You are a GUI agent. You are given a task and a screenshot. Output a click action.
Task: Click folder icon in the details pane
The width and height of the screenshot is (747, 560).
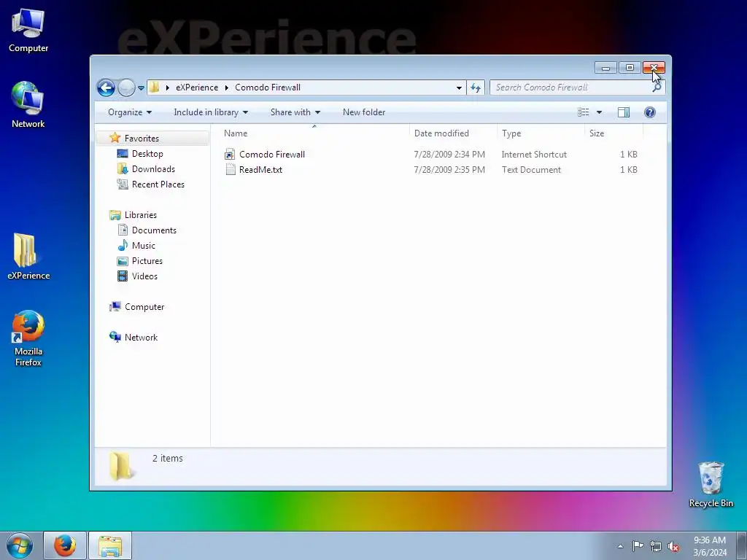(121, 465)
